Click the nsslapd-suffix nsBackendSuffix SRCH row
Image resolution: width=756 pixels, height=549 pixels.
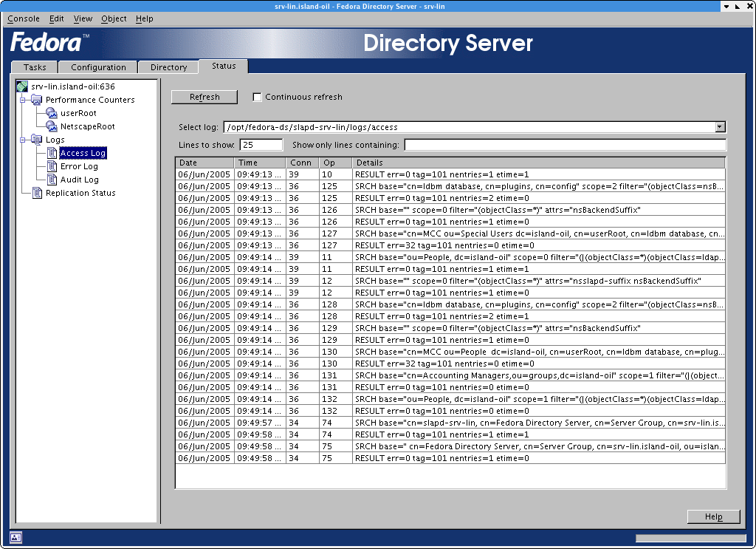[x=450, y=282]
